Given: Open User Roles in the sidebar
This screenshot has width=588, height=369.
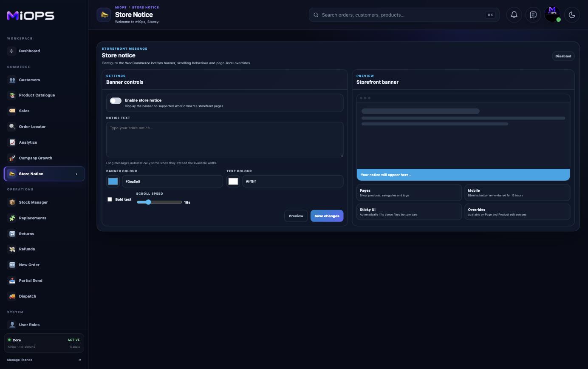Looking at the screenshot, I should click(44, 325).
